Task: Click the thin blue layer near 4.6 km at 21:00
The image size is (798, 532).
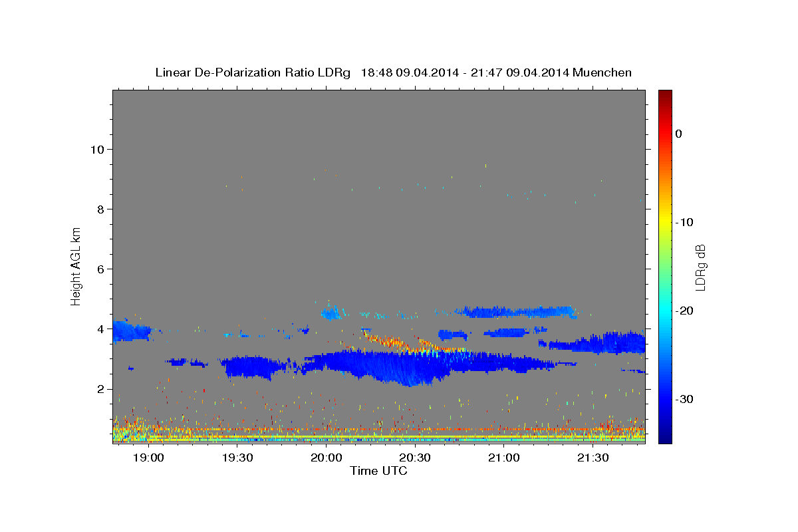Action: click(515, 311)
